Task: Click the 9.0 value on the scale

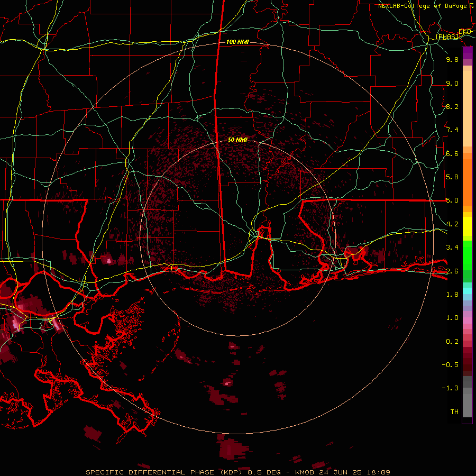Action: [x=452, y=84]
